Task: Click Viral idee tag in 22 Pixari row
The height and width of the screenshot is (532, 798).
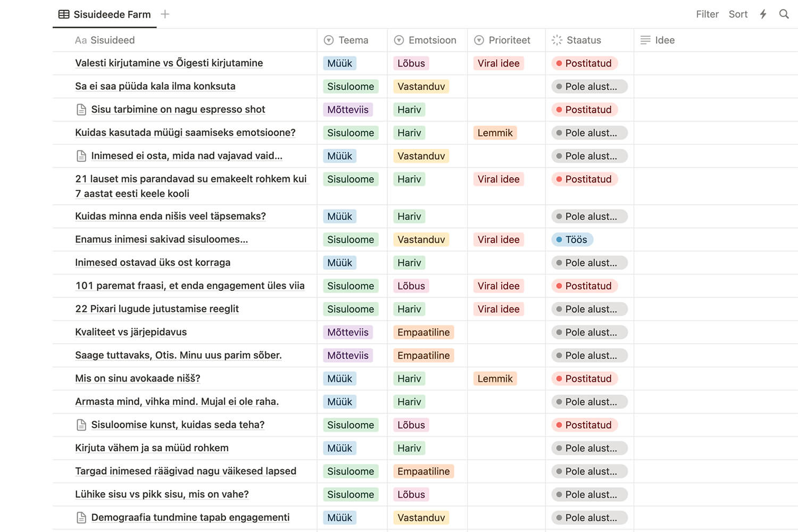Action: (x=498, y=309)
